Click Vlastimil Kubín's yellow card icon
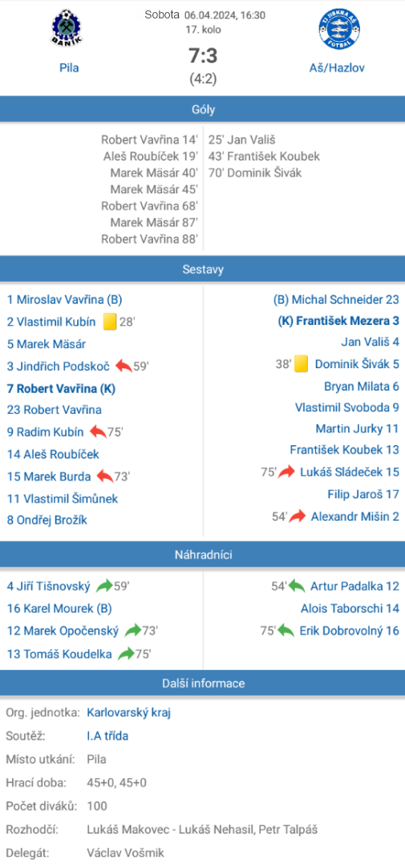405x868 pixels. pyautogui.click(x=110, y=322)
